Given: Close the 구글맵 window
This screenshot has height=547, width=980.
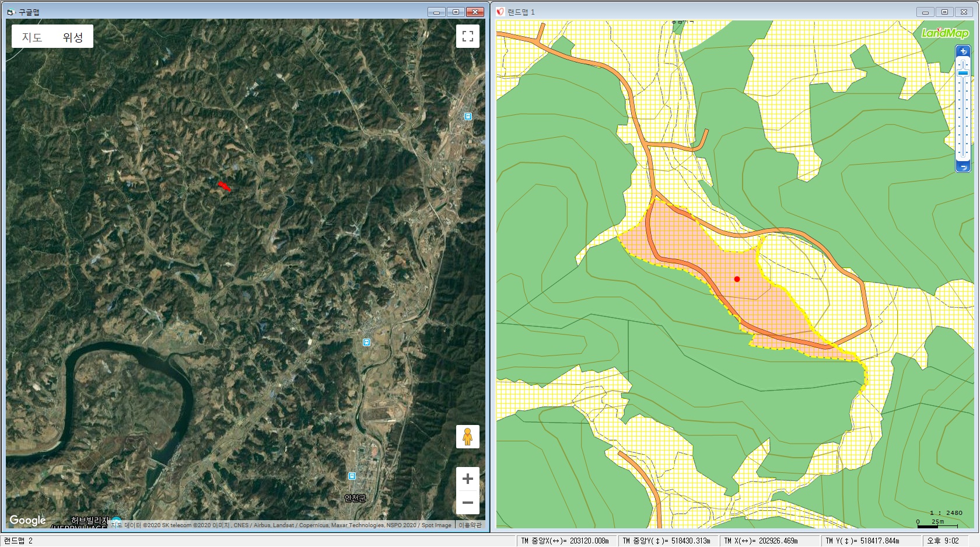Looking at the screenshot, I should tap(475, 12).
